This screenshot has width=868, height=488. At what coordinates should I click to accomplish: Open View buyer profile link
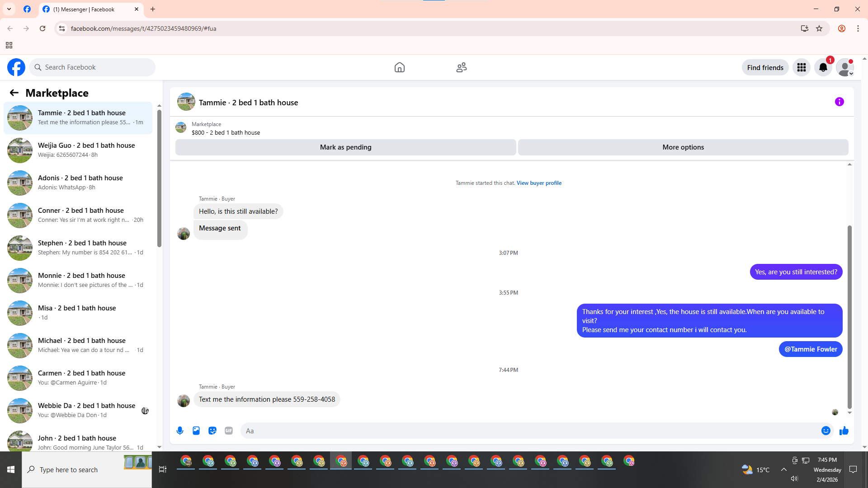click(x=539, y=183)
